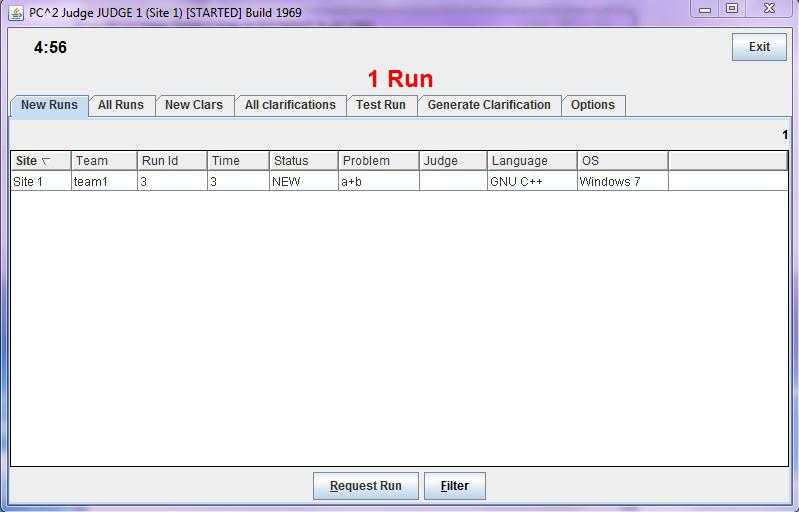Screen dimensions: 799x512
Task: Click the Java icon in the title bar
Action: click(15, 13)
